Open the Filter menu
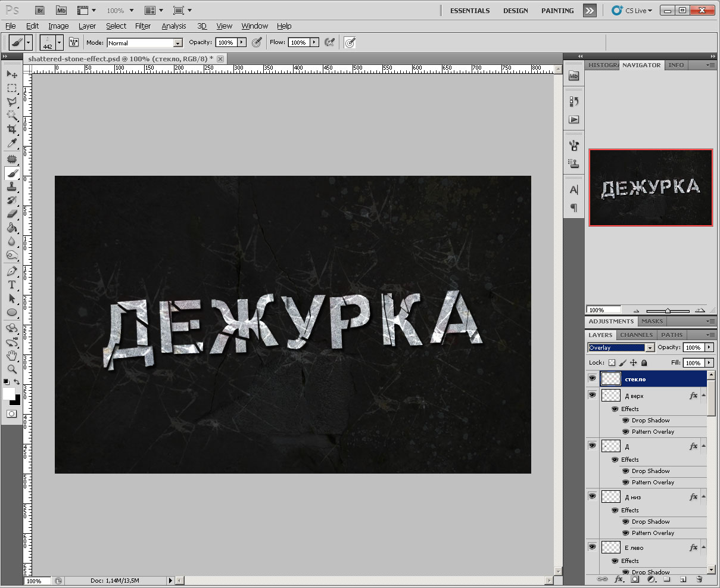 coord(143,26)
